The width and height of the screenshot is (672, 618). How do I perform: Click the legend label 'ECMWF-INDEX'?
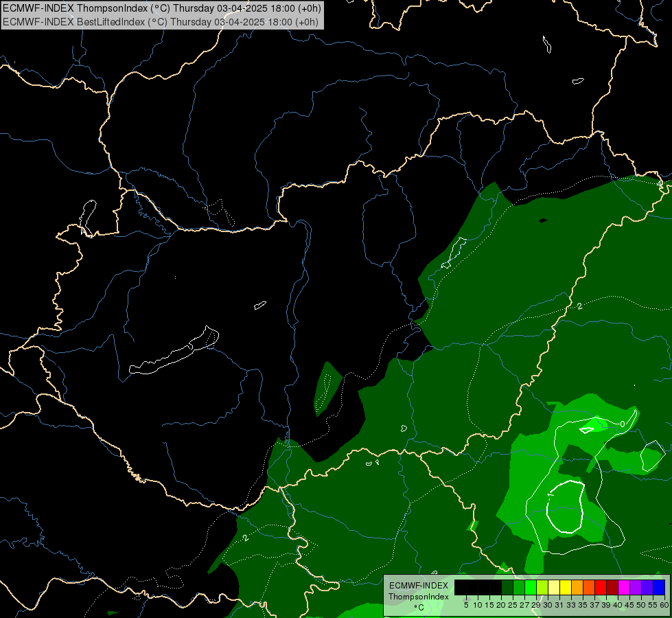(419, 586)
